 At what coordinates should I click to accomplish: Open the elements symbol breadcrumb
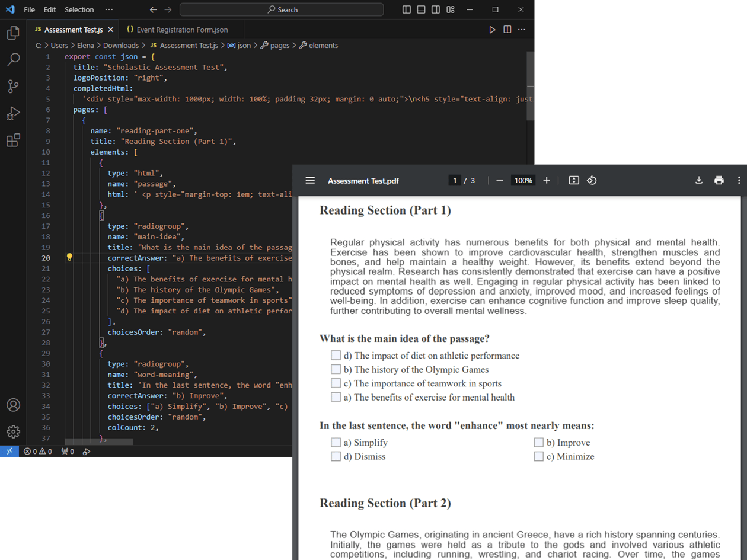(318, 46)
